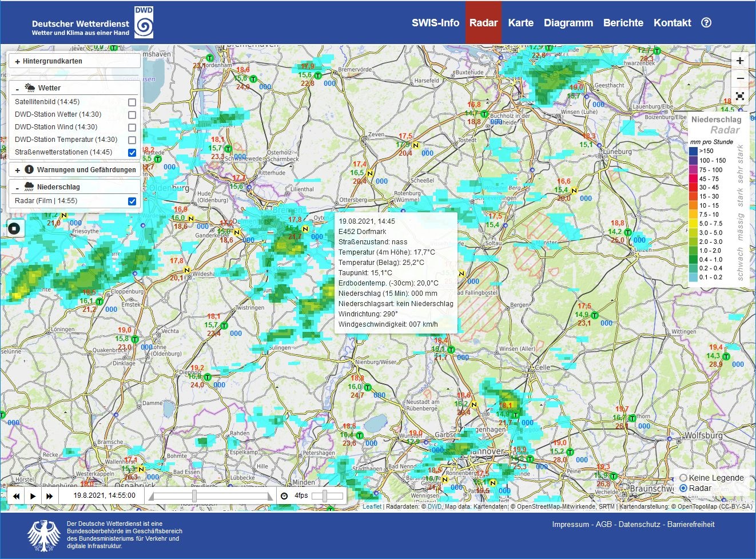Toggle fullscreen map view icon
The width and height of the screenshot is (756, 559).
(739, 96)
